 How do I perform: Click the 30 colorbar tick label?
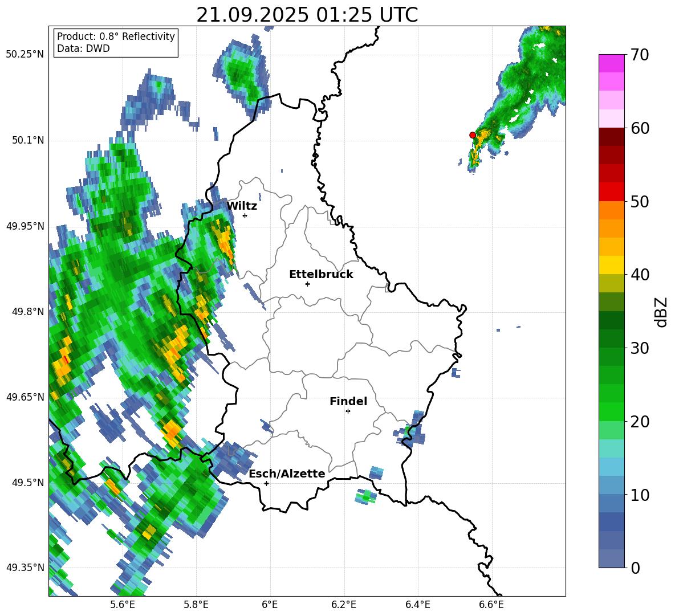(640, 348)
